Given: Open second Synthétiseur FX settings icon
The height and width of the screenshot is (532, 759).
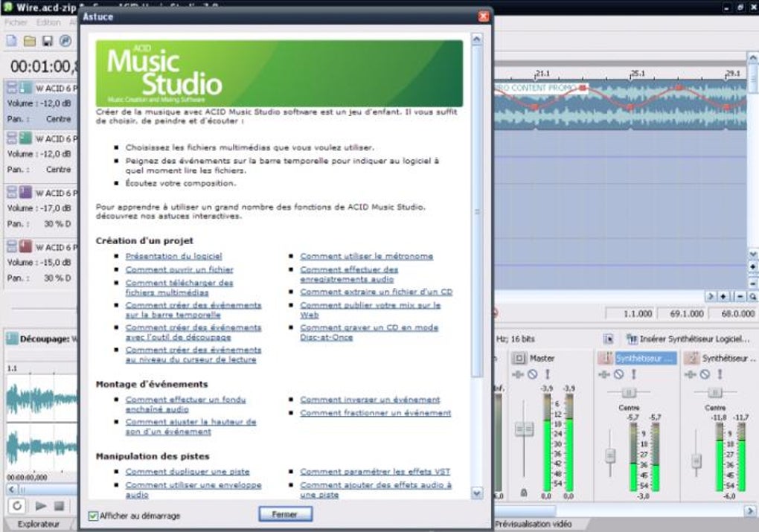Looking at the screenshot, I should [x=690, y=374].
